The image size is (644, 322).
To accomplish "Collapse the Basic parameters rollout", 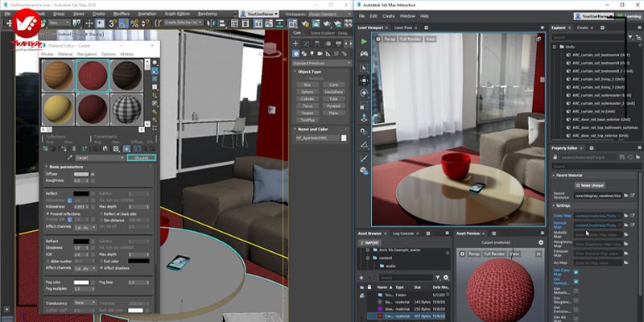I will (x=66, y=167).
